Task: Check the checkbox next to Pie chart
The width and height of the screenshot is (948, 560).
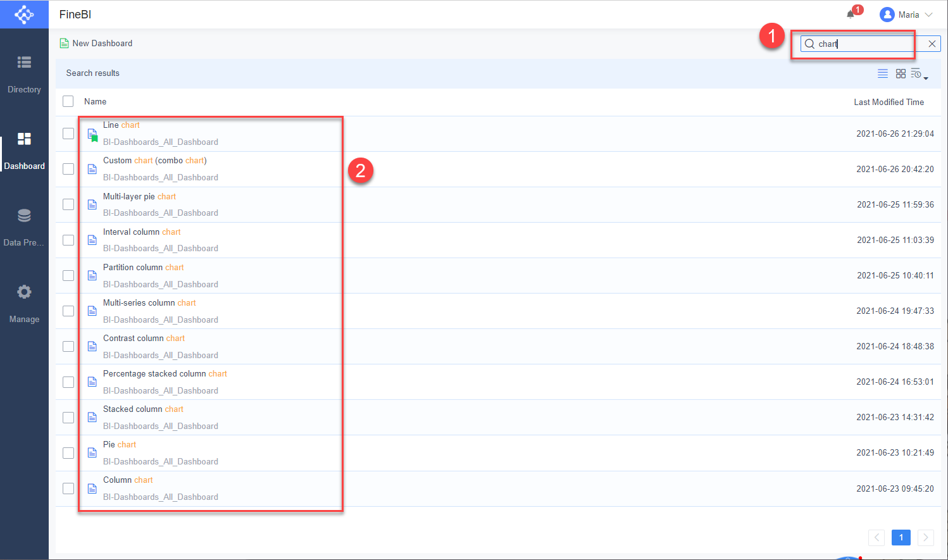Action: (x=68, y=452)
